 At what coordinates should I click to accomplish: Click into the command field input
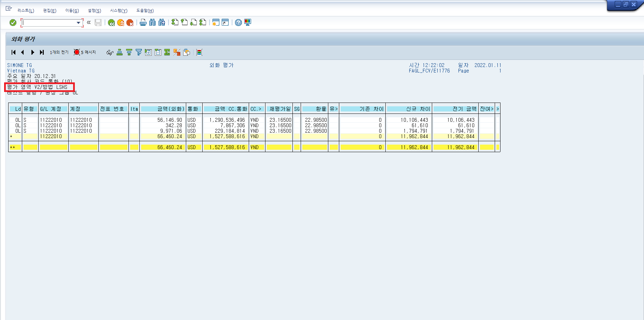[50, 23]
